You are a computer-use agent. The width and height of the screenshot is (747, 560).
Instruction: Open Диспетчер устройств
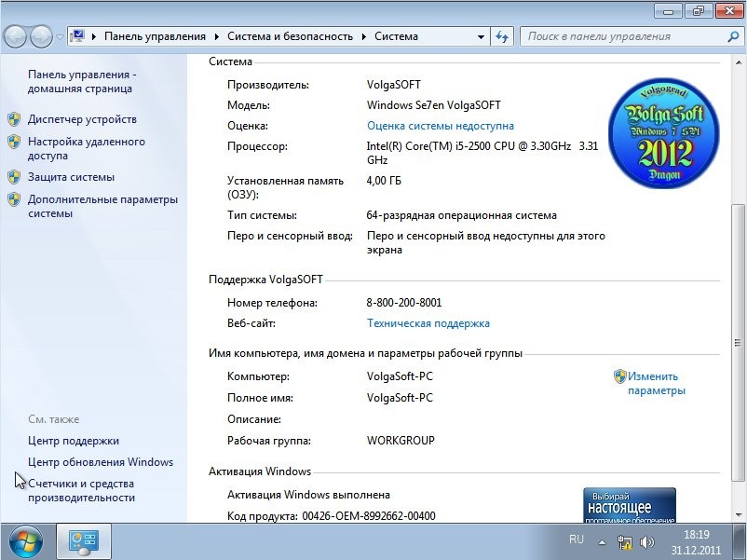82,119
